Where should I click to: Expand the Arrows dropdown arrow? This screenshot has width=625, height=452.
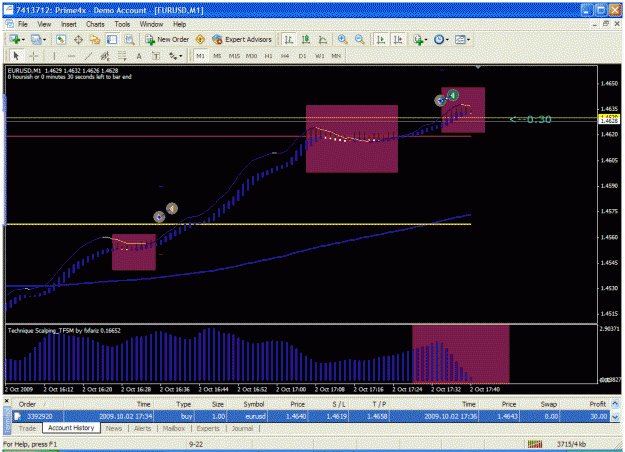point(181,56)
